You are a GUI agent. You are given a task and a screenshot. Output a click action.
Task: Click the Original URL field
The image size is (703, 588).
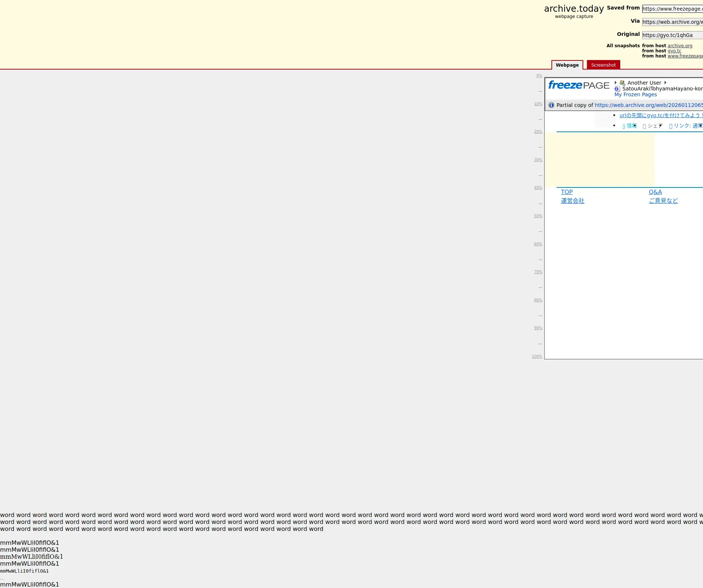pyautogui.click(x=672, y=35)
